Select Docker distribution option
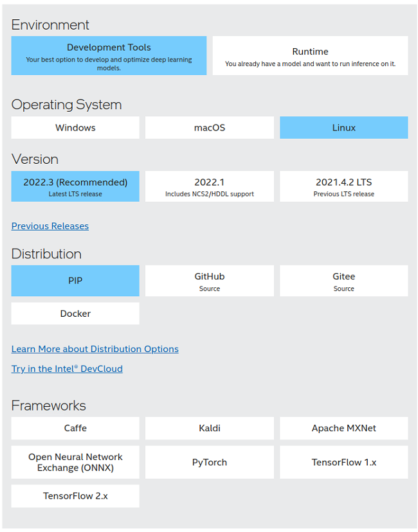This screenshot has width=418, height=532. tap(75, 314)
